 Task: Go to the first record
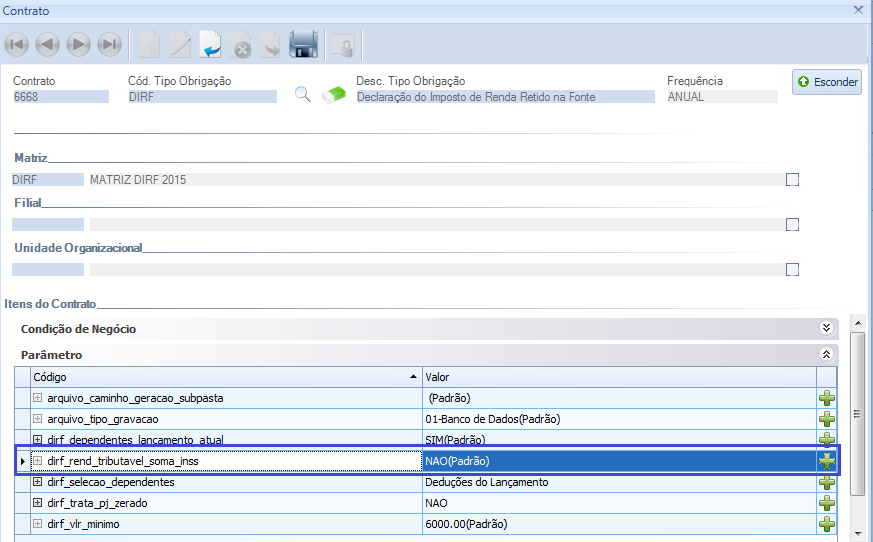coord(17,44)
